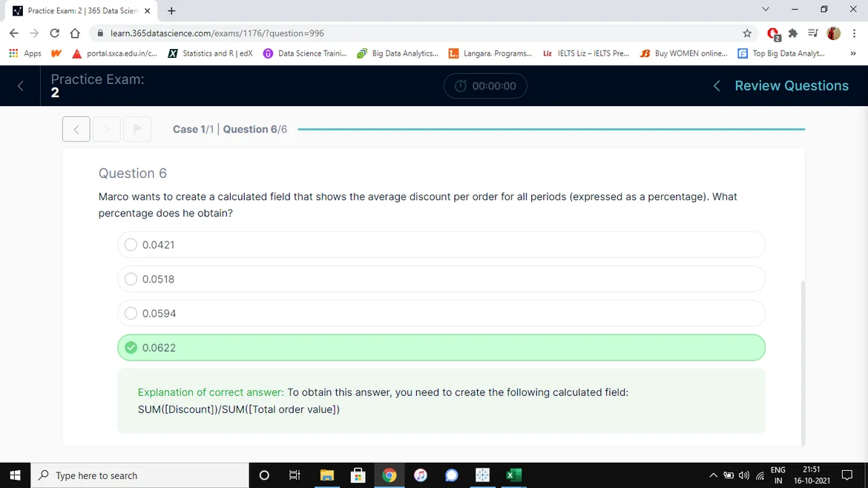The height and width of the screenshot is (488, 868).
Task: Click the flag question icon
Action: [137, 129]
